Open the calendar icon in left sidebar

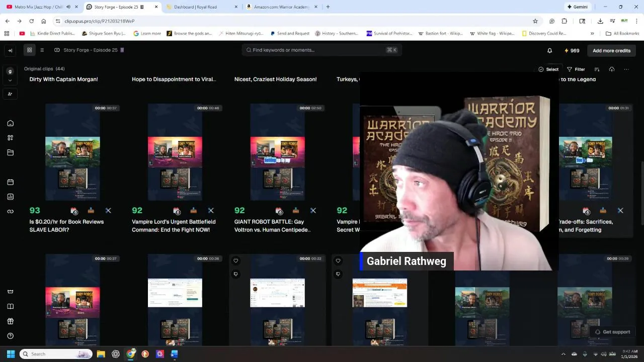[x=10, y=182]
